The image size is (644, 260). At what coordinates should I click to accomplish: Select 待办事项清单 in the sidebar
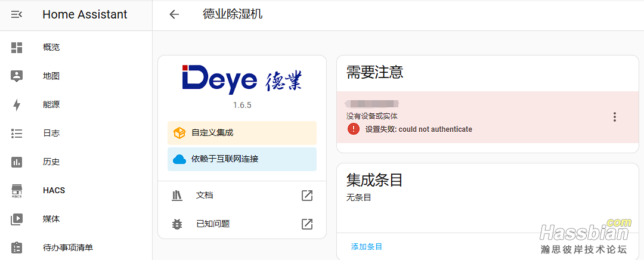click(x=76, y=247)
